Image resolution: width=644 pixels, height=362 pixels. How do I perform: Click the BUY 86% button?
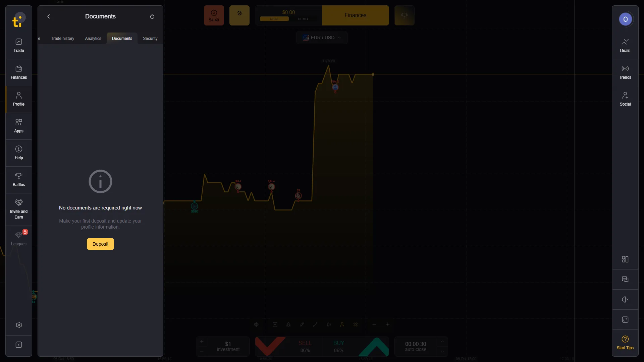click(x=356, y=347)
